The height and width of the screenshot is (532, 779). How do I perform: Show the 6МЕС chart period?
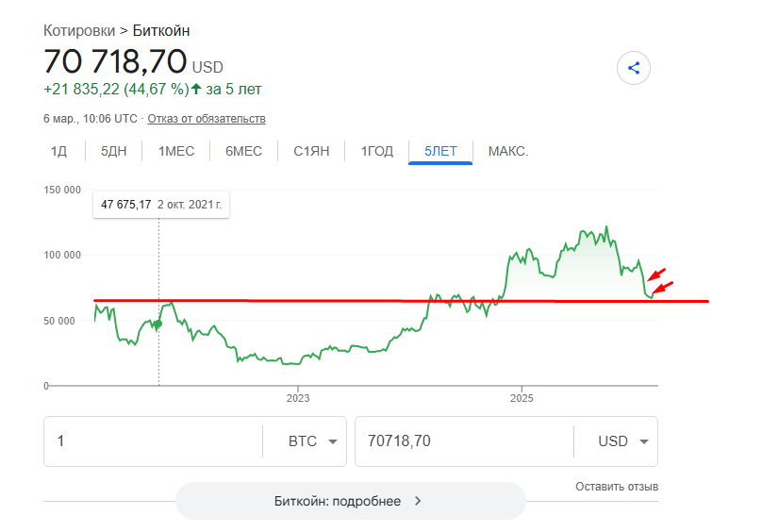(x=243, y=151)
